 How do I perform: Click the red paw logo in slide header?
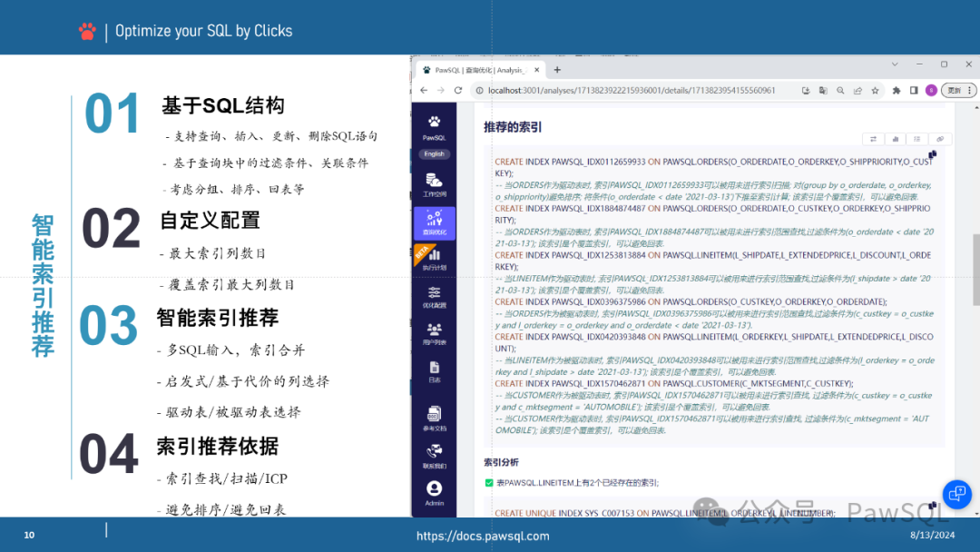(x=87, y=31)
